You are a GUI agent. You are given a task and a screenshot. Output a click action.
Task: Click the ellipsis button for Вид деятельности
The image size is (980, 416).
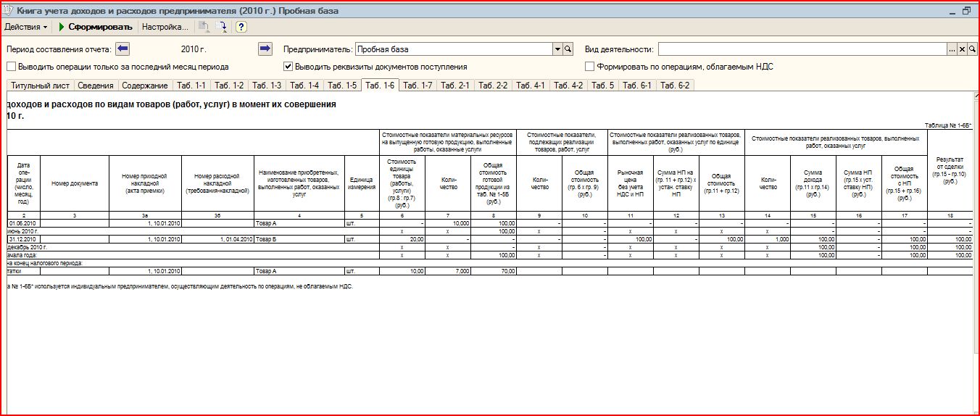(x=952, y=49)
